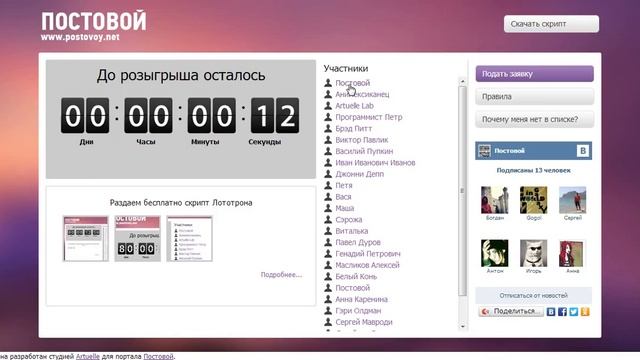Click person icon beside Маша
The width and height of the screenshot is (640, 360).
328,208
